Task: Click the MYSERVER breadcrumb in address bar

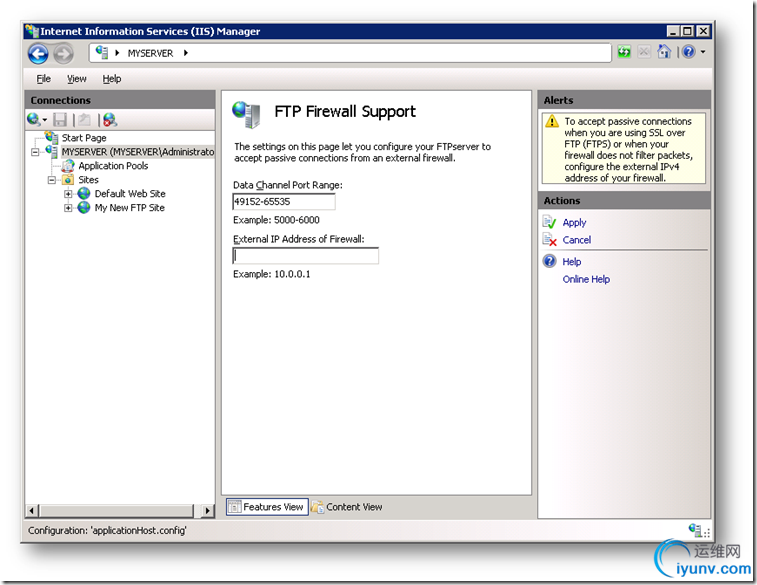Action: click(x=150, y=53)
